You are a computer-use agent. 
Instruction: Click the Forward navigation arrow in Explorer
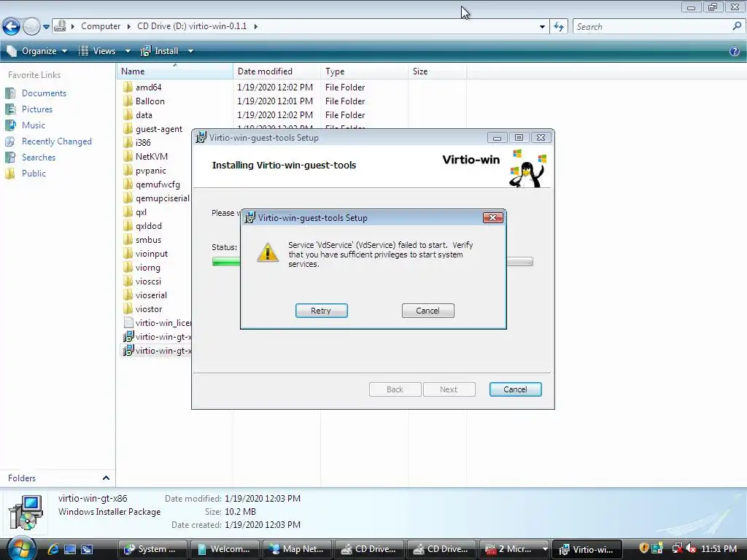click(x=31, y=26)
